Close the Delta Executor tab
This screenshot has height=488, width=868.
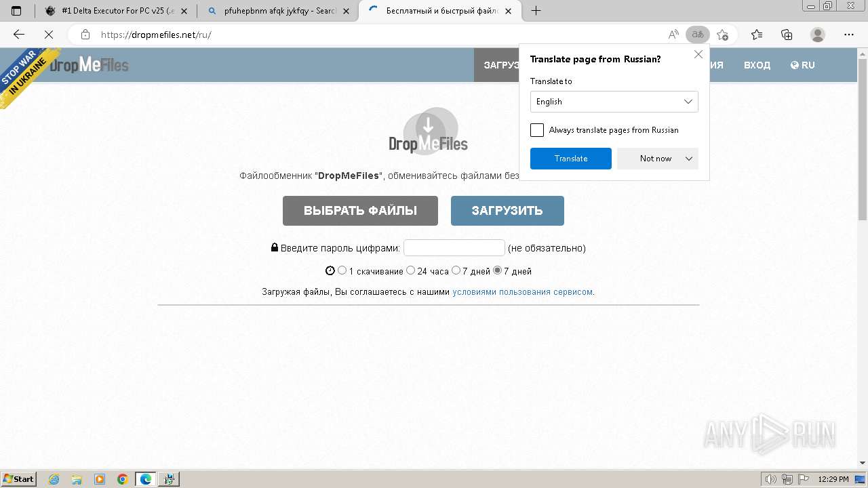click(184, 11)
